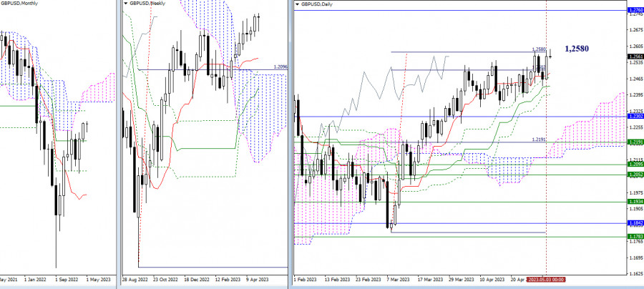Click the 1 Sep 2022 date on Monthly axis
The width and height of the screenshot is (644, 289).
pyautogui.click(x=67, y=280)
